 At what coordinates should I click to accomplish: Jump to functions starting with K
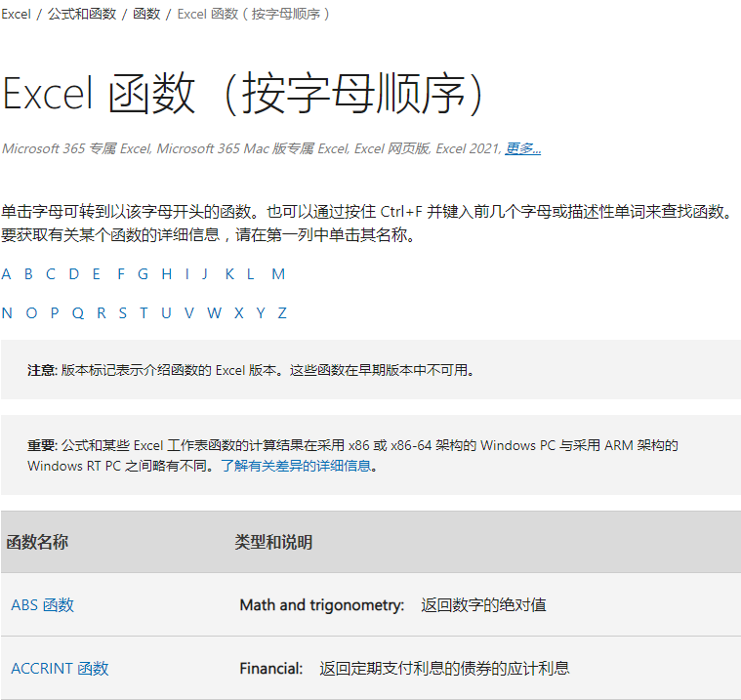229,274
